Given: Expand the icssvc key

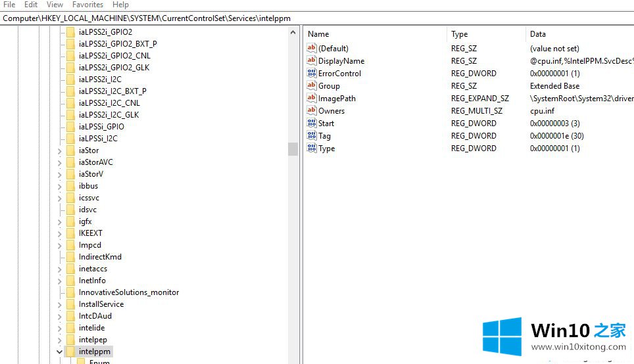Looking at the screenshot, I should (x=59, y=198).
